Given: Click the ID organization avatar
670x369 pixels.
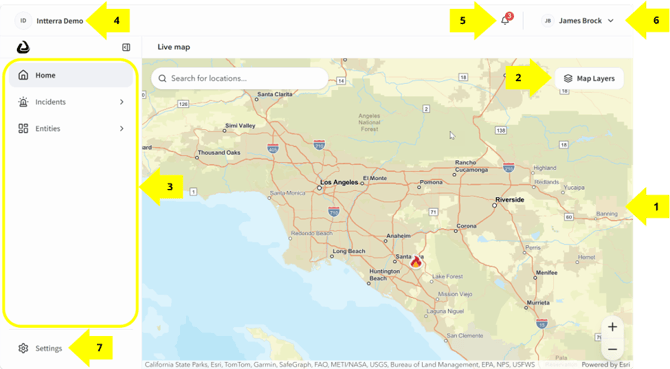Looking at the screenshot, I should (23, 20).
